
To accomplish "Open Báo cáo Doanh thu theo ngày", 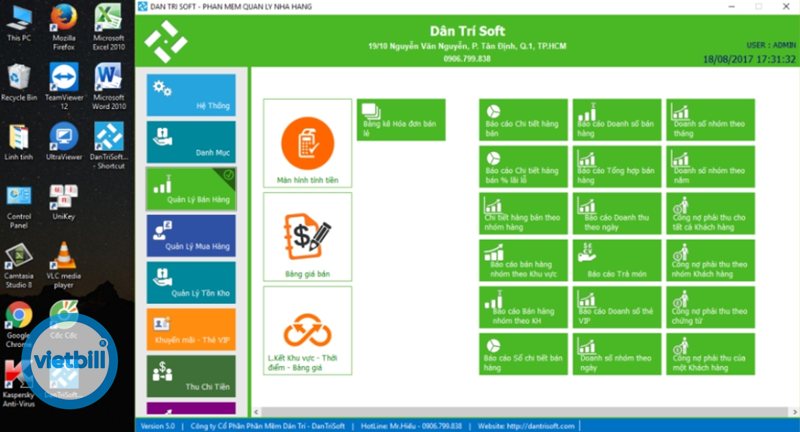I will [617, 214].
